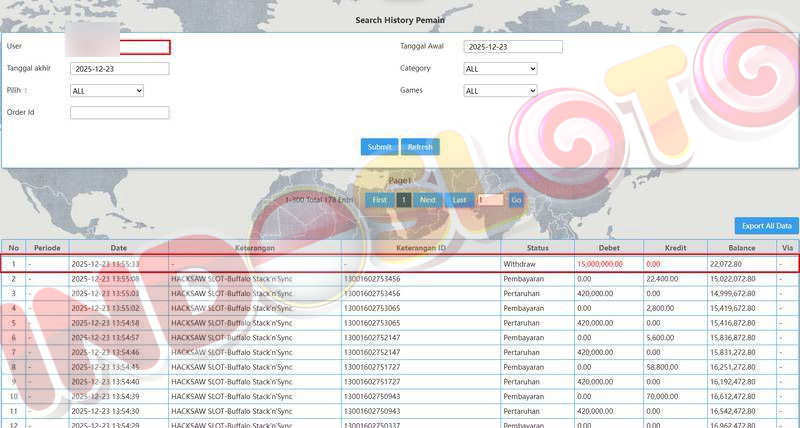Go to the Next page
This screenshot has width=800, height=428.
pos(427,200)
